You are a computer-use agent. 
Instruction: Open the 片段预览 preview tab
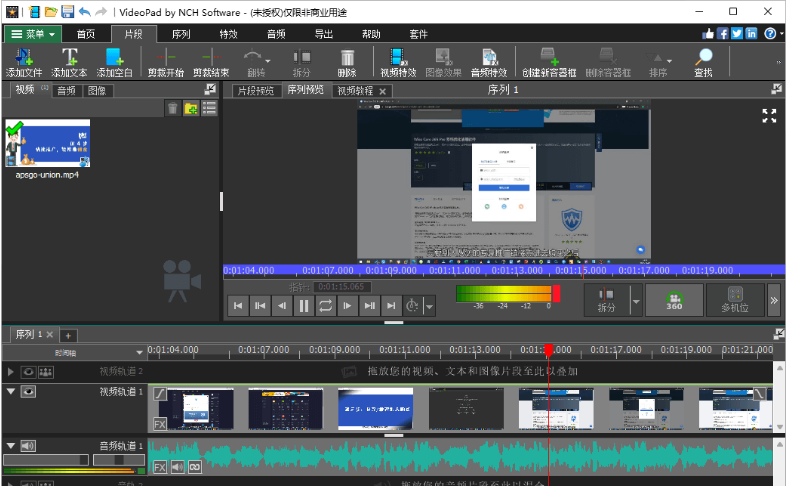point(256,91)
